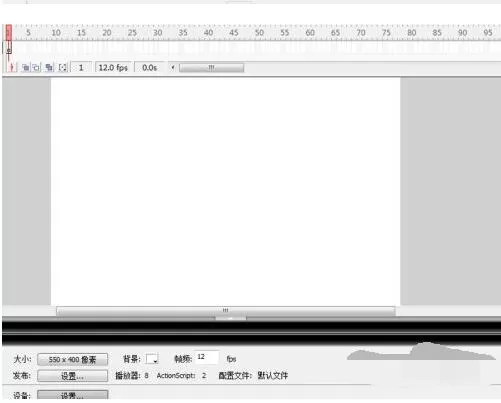Click the stage horizontal scrollbar
The height and width of the screenshot is (403, 501).
pos(226,311)
